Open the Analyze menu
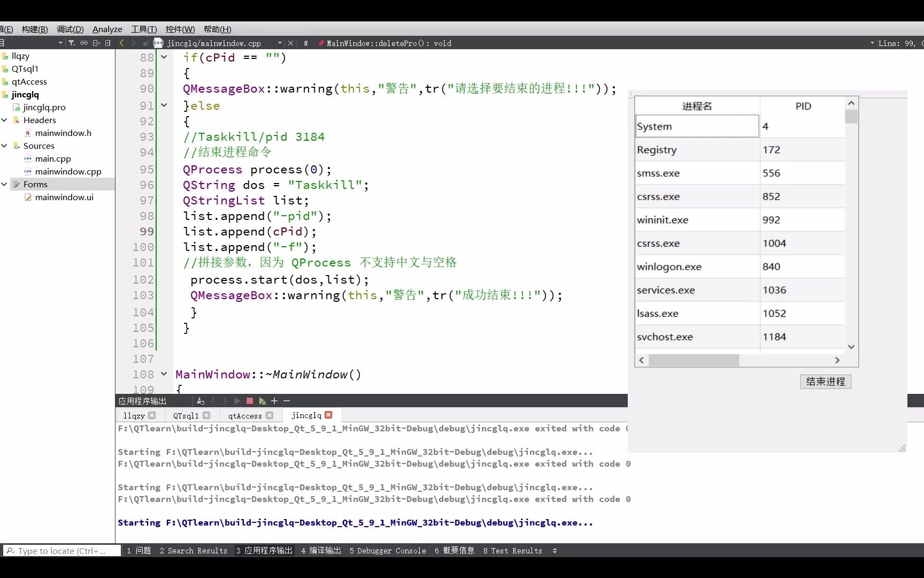 (x=107, y=29)
